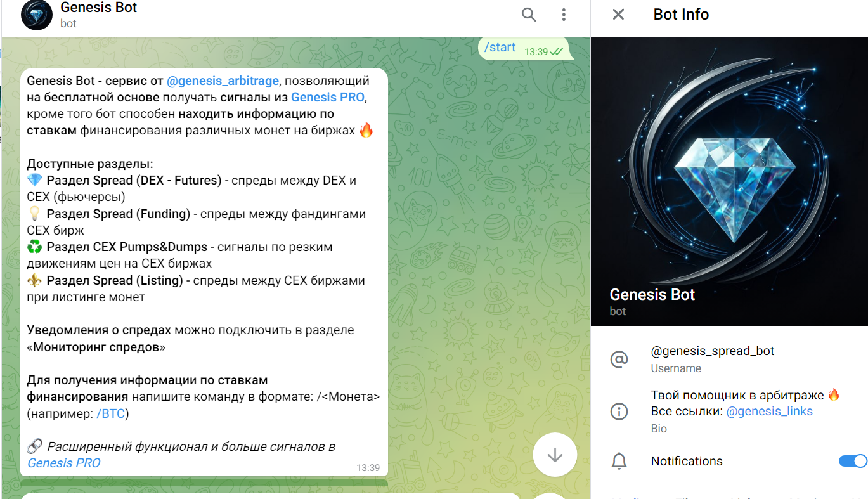Click the light bulb emoji before Spread (Funding)
This screenshot has height=499, width=868.
click(35, 214)
